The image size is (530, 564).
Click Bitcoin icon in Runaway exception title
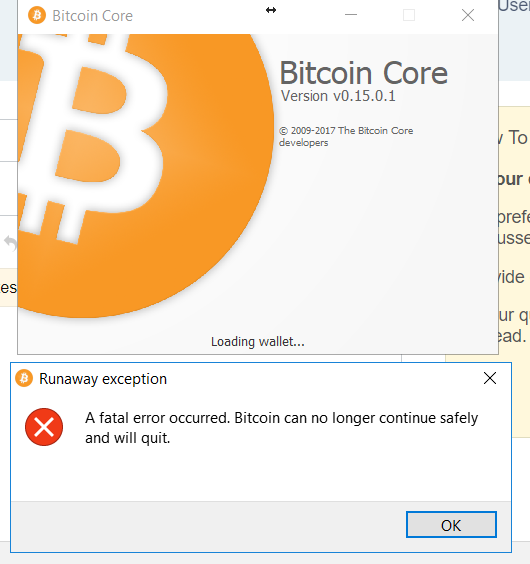point(24,378)
